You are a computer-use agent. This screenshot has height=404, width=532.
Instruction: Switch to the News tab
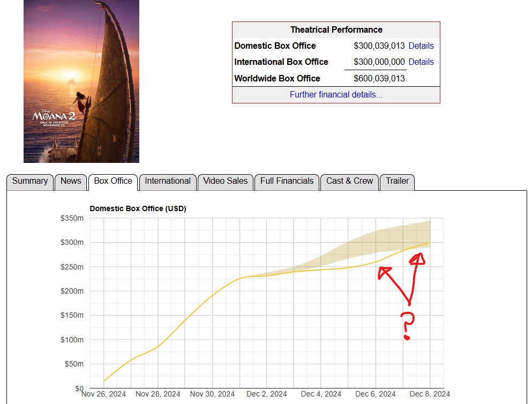point(71,181)
